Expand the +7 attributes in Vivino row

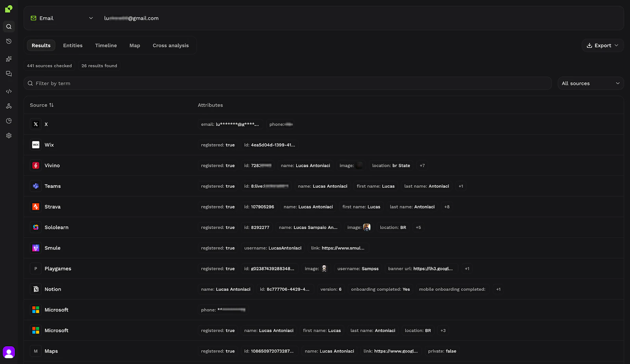(422, 166)
